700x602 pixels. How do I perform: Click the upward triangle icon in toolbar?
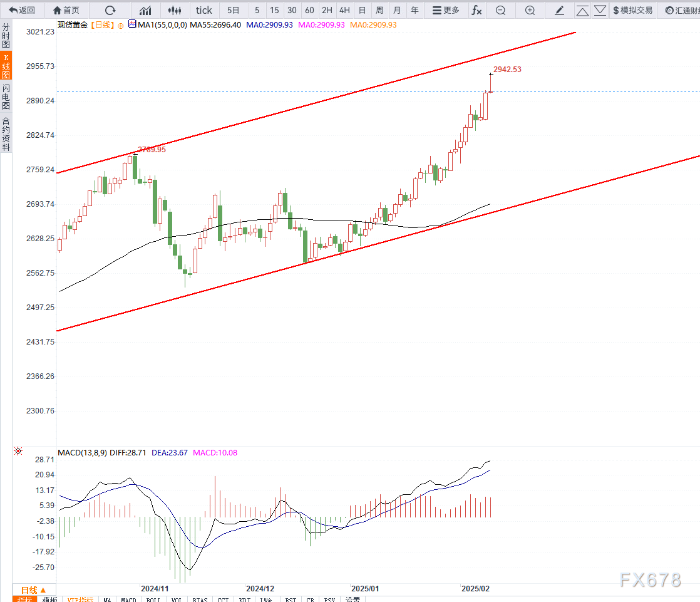point(582,10)
